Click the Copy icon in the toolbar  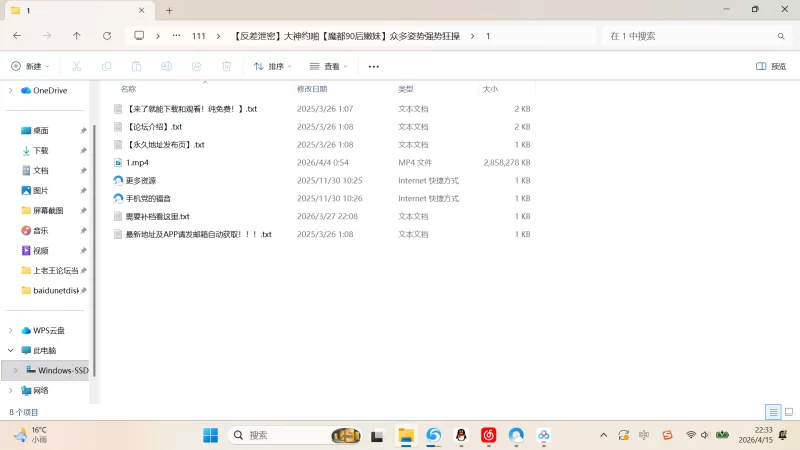pos(106,66)
